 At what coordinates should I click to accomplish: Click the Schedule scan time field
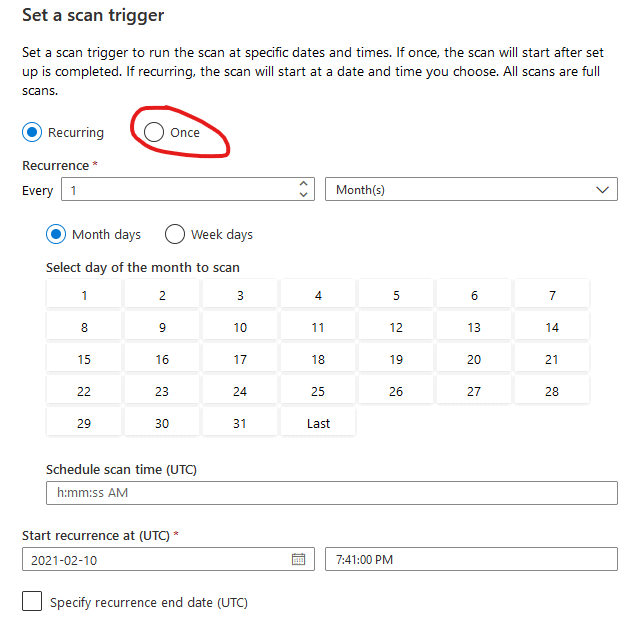pyautogui.click(x=331, y=493)
